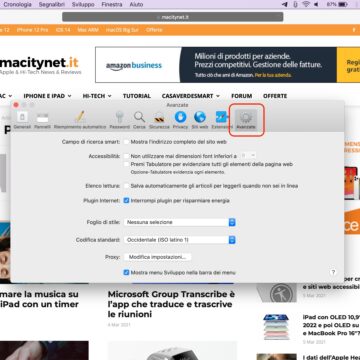Click the help question mark button
Screen dimensions: 360x360
(x=333, y=272)
